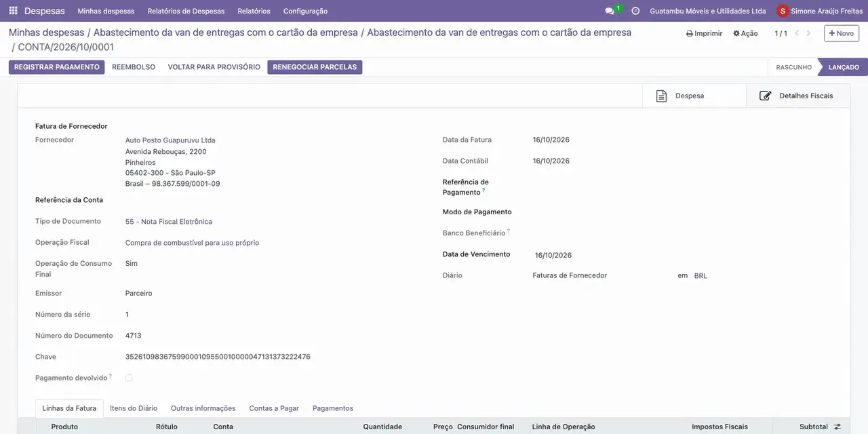Toggle the Pagamento devolvido checkbox
Image resolution: width=868 pixels, height=434 pixels.
129,378
